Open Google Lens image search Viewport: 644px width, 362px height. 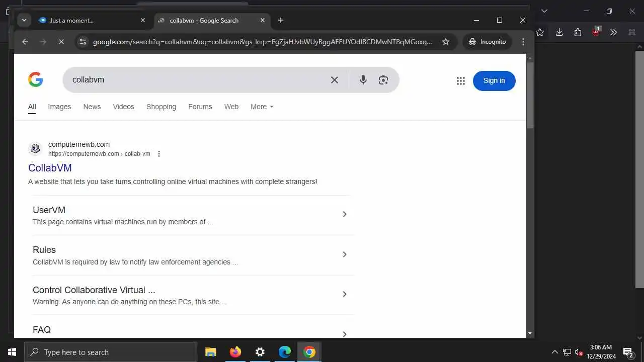pos(383,80)
